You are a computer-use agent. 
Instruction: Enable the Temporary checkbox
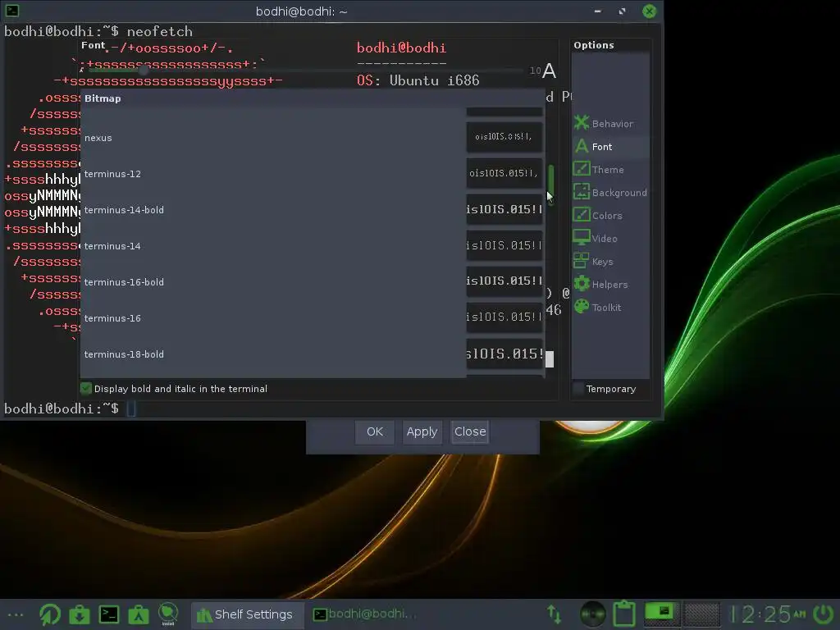pyautogui.click(x=578, y=388)
